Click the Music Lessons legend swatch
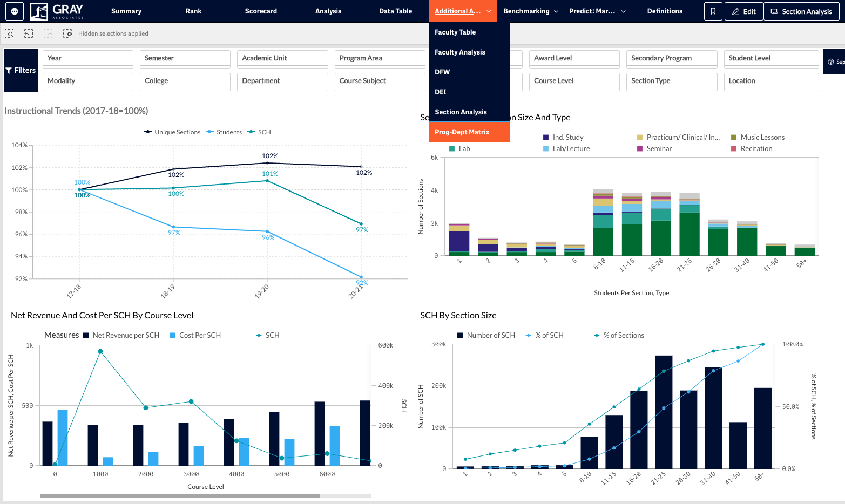 click(x=734, y=138)
